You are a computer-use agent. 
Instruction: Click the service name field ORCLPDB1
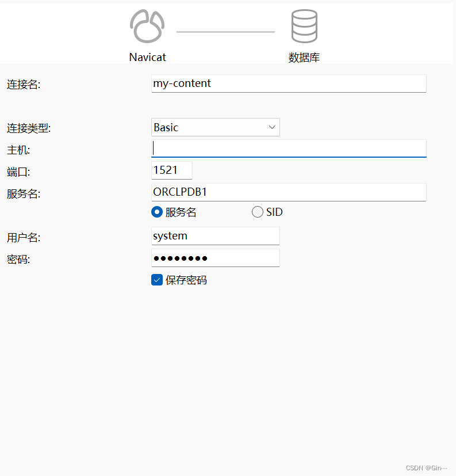click(x=289, y=192)
